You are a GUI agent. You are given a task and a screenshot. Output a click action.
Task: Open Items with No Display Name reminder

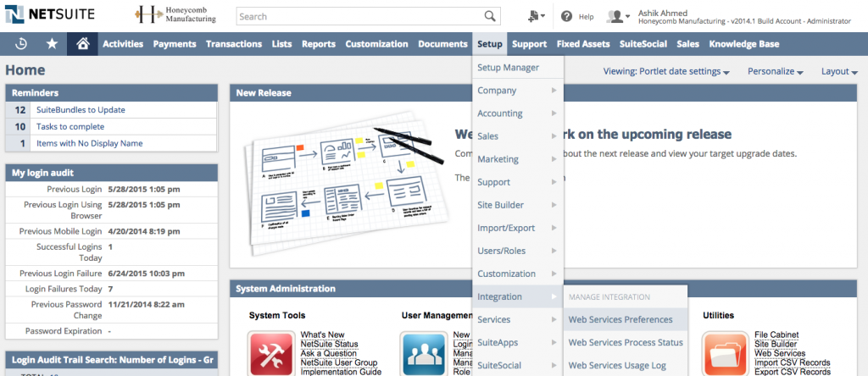coord(90,143)
